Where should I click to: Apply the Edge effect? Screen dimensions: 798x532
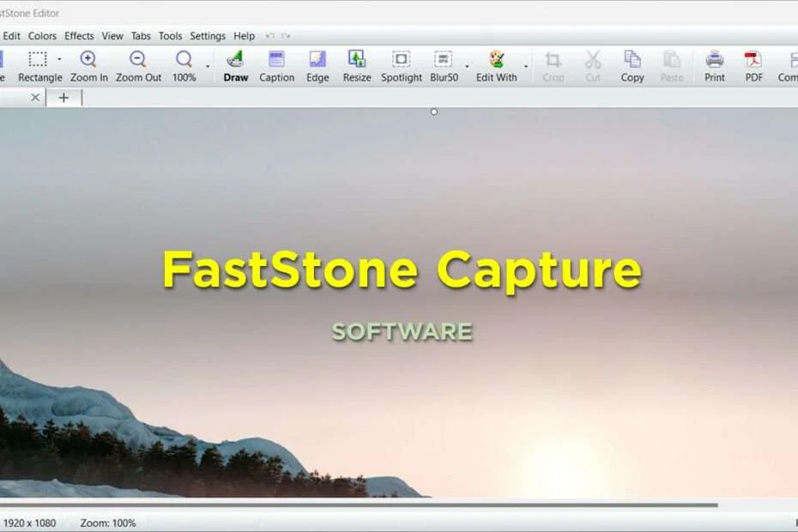pos(317,64)
